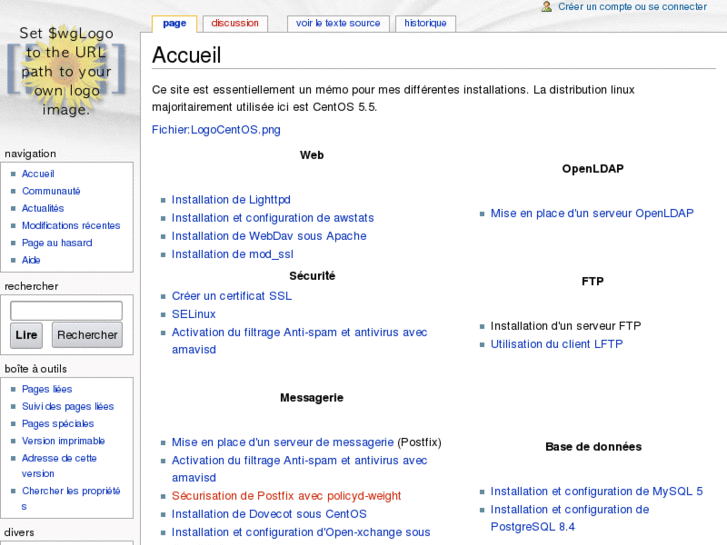The width and height of the screenshot is (727, 545).
Task: Go to Accueil in the navigation
Action: click(x=38, y=173)
